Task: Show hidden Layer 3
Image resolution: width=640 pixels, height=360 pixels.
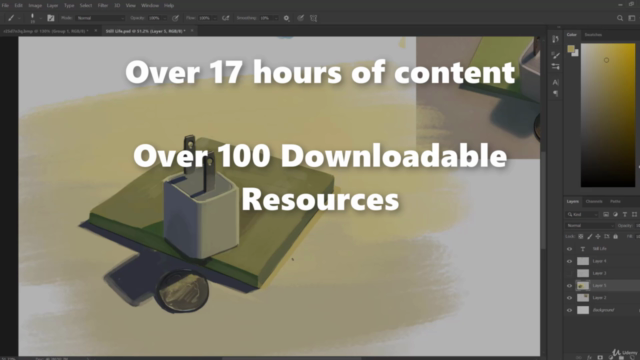Action: coord(569,273)
